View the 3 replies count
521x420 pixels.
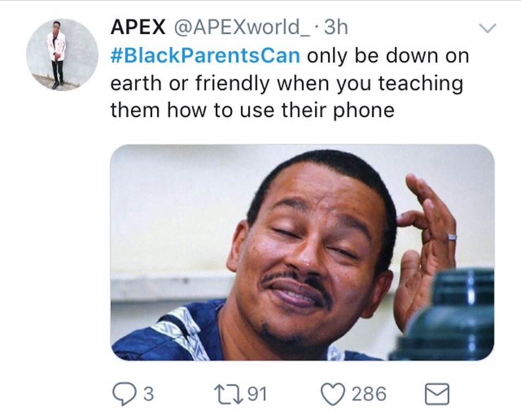(149, 394)
